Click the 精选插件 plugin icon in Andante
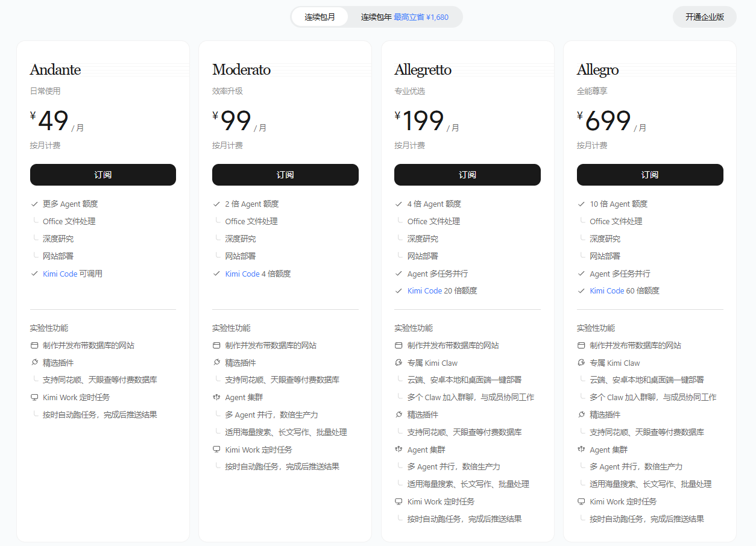756x546 pixels. (x=34, y=363)
